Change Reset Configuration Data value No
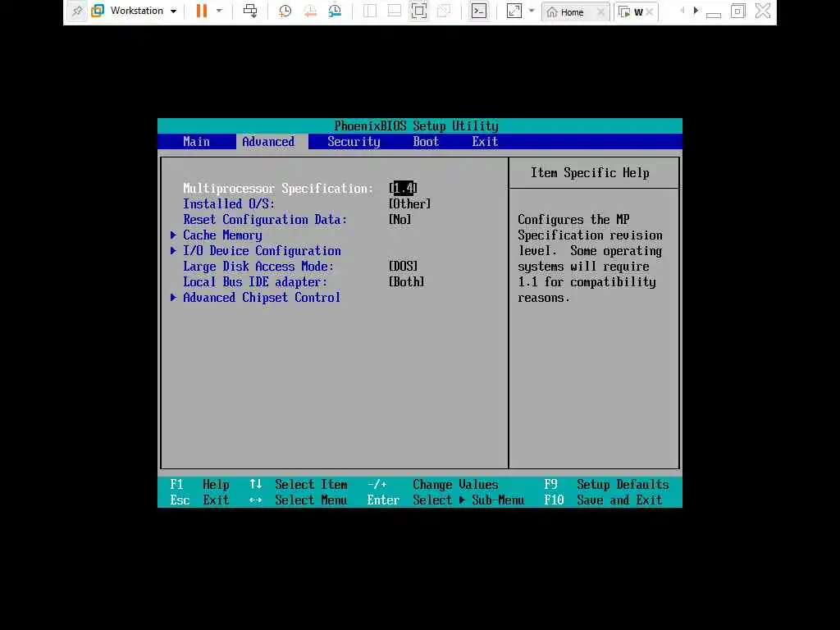This screenshot has width=840, height=630. click(x=399, y=219)
